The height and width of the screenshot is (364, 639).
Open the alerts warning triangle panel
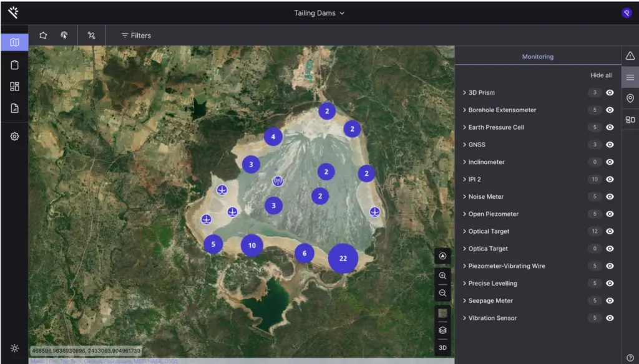[x=630, y=56]
